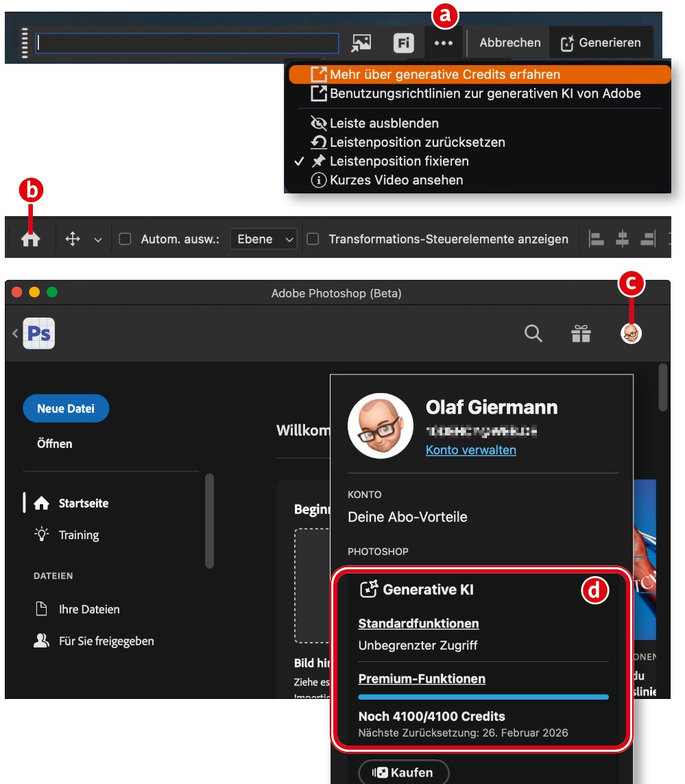Click the Abbrechen button
Viewport: 685px width, 784px height.
(x=509, y=43)
